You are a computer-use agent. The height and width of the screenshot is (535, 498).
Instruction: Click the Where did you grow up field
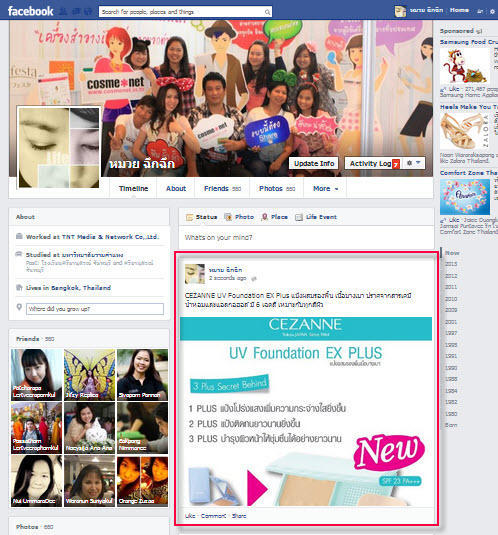point(95,309)
